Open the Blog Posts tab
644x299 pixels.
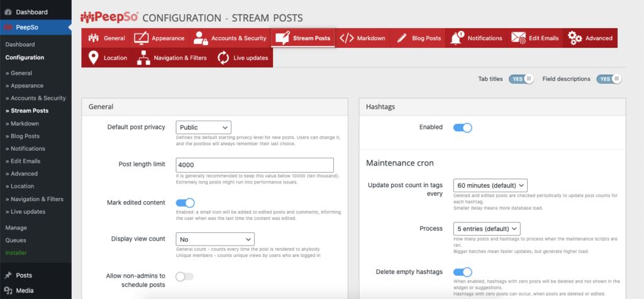418,38
